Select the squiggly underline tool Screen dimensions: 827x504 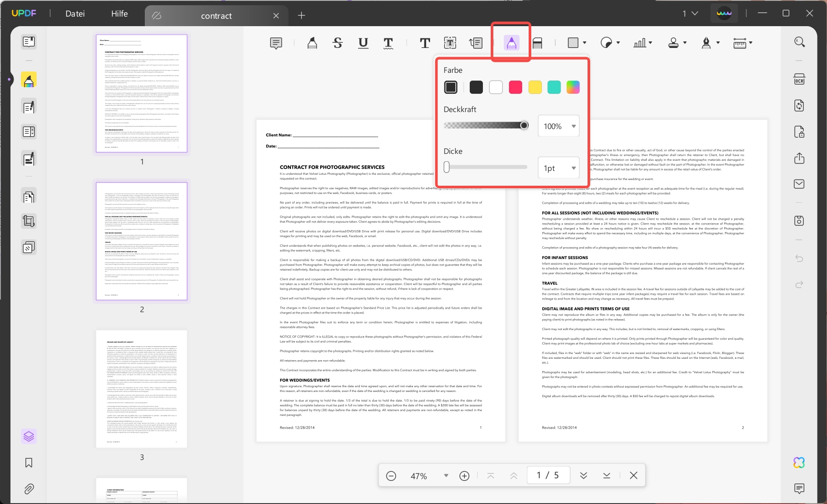click(x=388, y=43)
